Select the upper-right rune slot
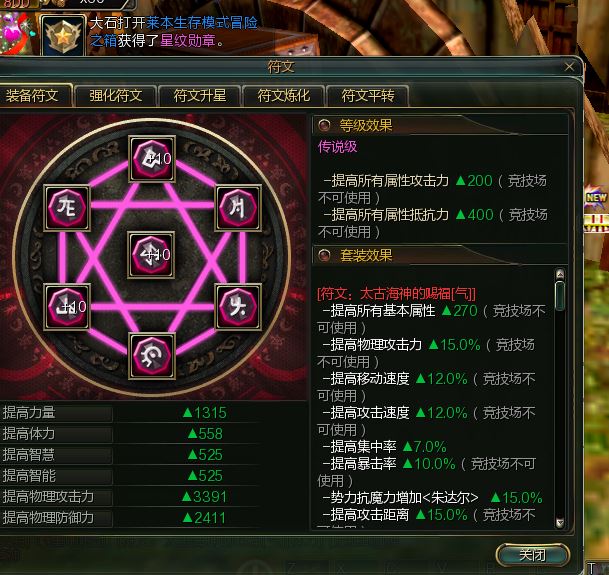This screenshot has width=609, height=575. pyautogui.click(x=238, y=208)
